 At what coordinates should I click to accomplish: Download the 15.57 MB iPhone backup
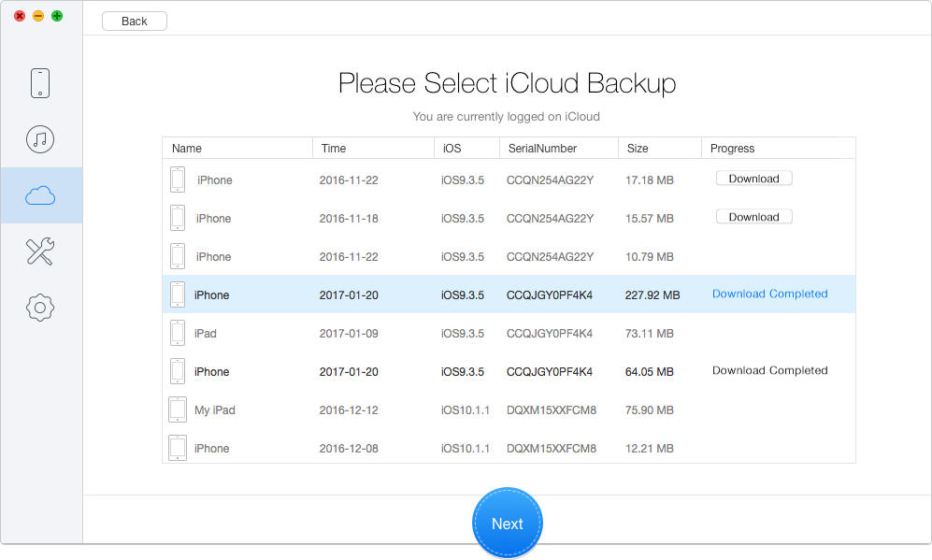[x=753, y=217]
